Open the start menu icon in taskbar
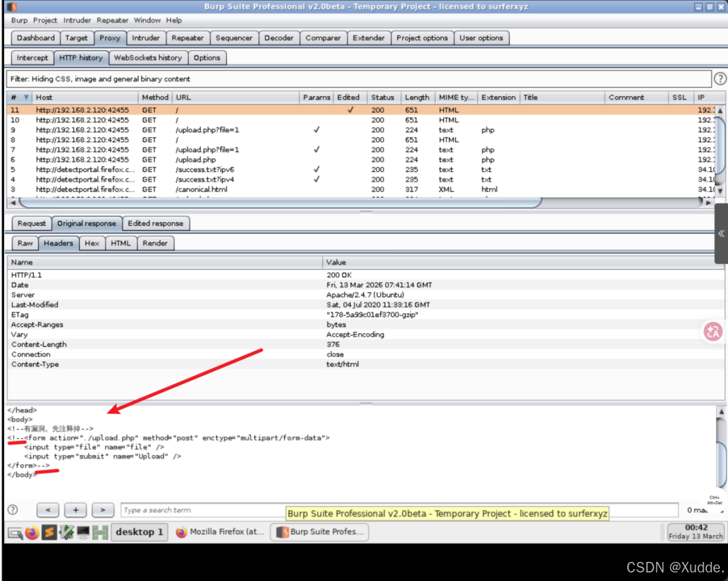This screenshot has width=728, height=581. click(15, 533)
